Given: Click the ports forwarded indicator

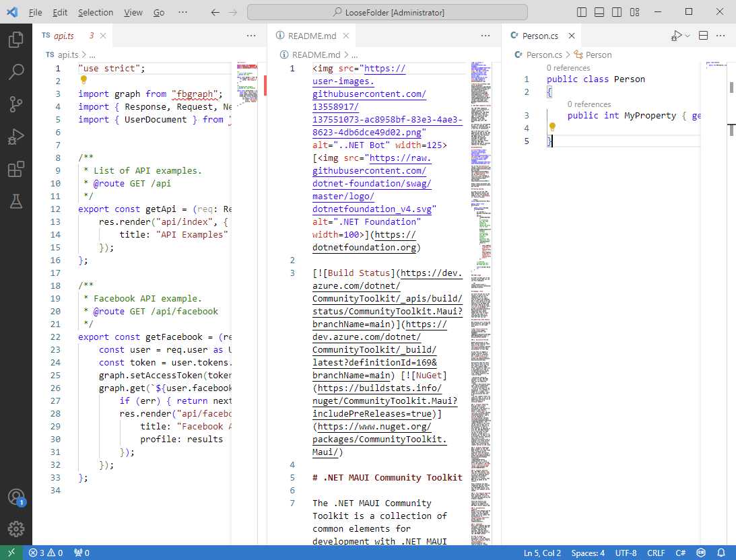Looking at the screenshot, I should click(x=82, y=553).
